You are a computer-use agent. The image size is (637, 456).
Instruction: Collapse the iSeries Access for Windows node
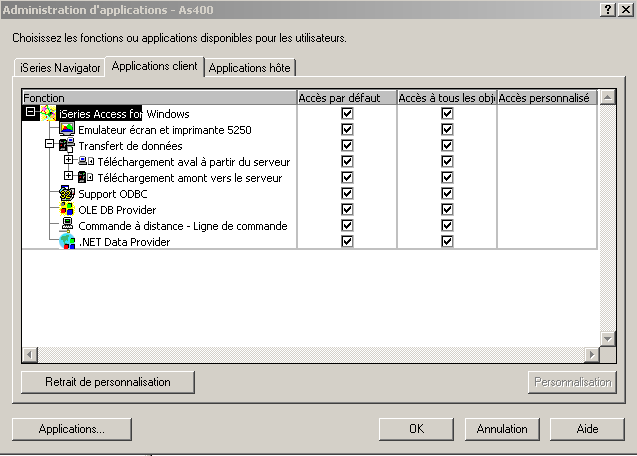[30, 111]
